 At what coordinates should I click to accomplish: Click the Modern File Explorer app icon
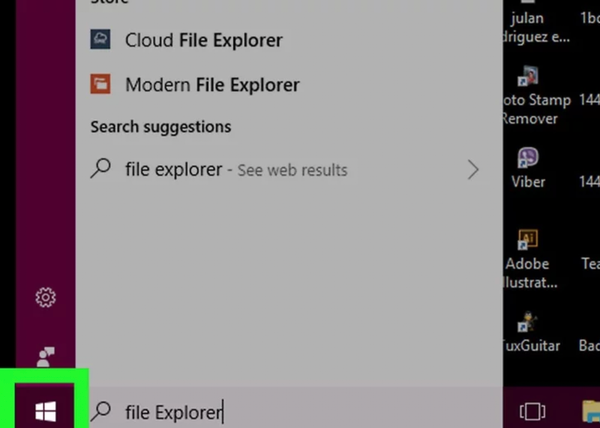pos(101,84)
